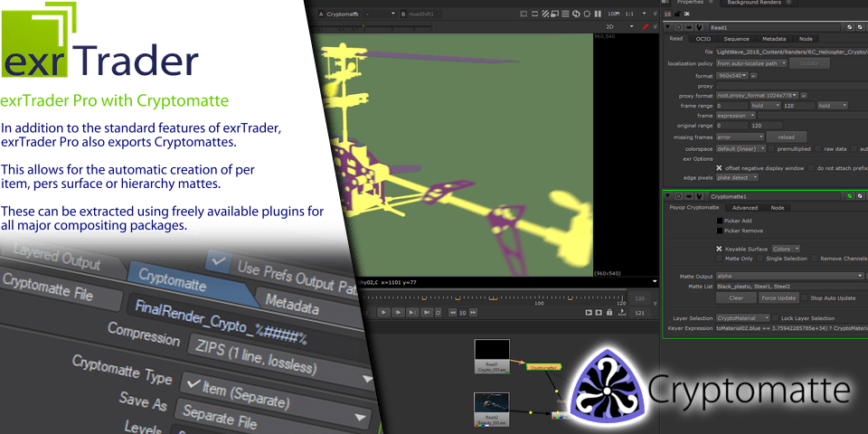Click the play forward button on the timeline
Viewport: 868px width, 434px height.
coord(383,312)
